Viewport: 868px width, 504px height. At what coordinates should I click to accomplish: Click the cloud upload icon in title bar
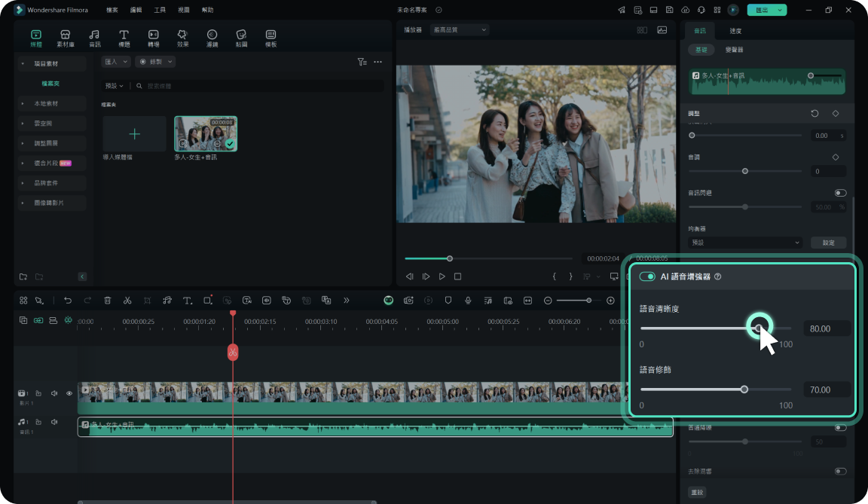[x=686, y=10]
